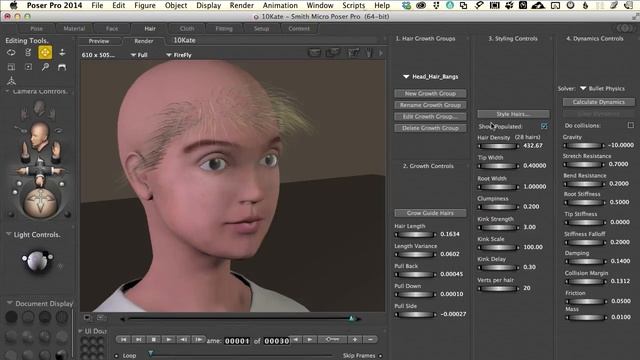Click New Growth Group button
Image resolution: width=640 pixels, height=360 pixels.
(x=430, y=93)
